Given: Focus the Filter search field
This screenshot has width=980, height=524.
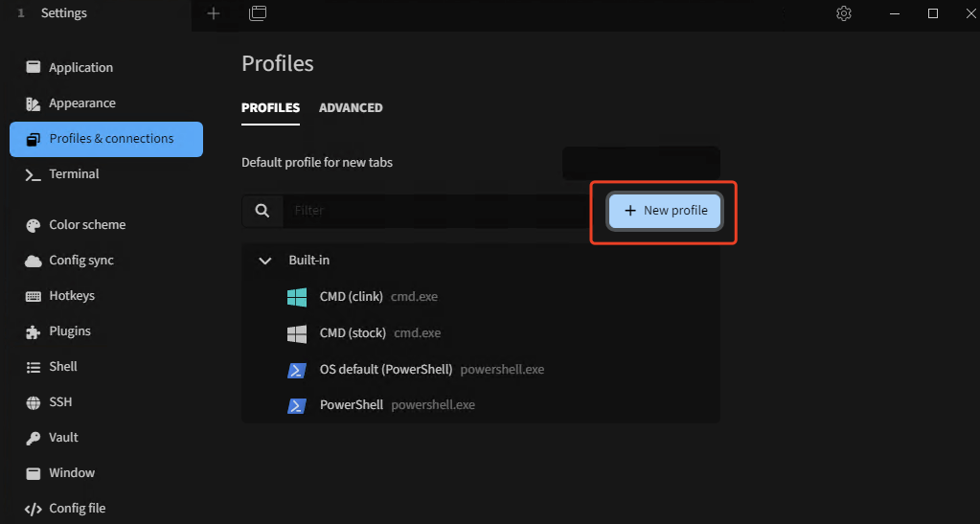Looking at the screenshot, I should click(x=434, y=211).
